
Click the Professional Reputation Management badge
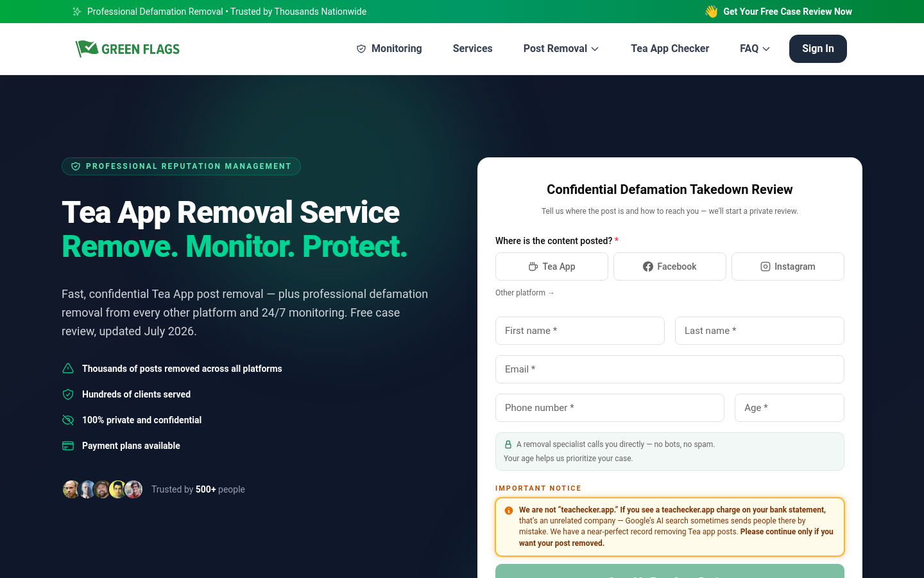pyautogui.click(x=181, y=166)
